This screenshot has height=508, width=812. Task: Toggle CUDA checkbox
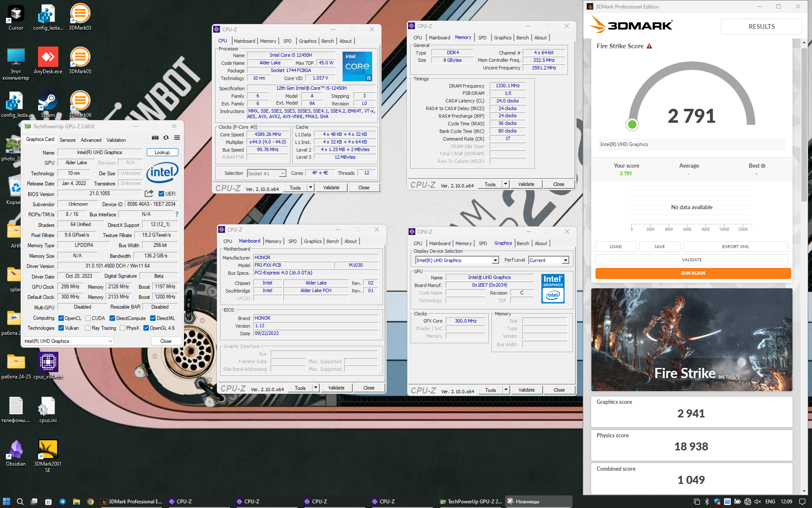[88, 318]
